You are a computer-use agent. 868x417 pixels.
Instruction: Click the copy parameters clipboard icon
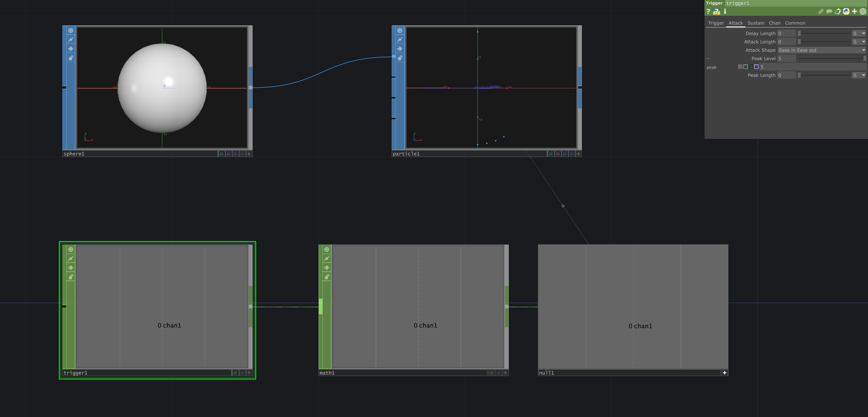838,12
